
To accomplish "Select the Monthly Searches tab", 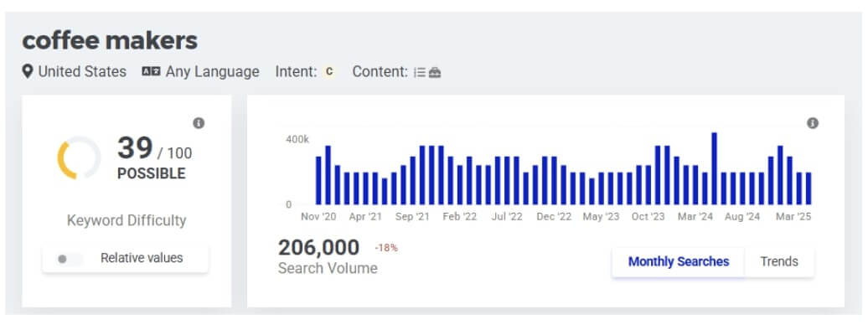I will (x=678, y=261).
